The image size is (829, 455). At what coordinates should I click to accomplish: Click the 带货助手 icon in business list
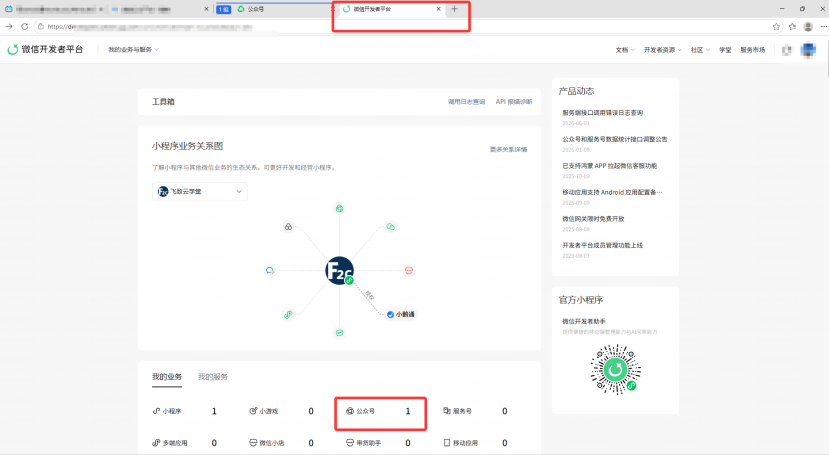click(349, 443)
